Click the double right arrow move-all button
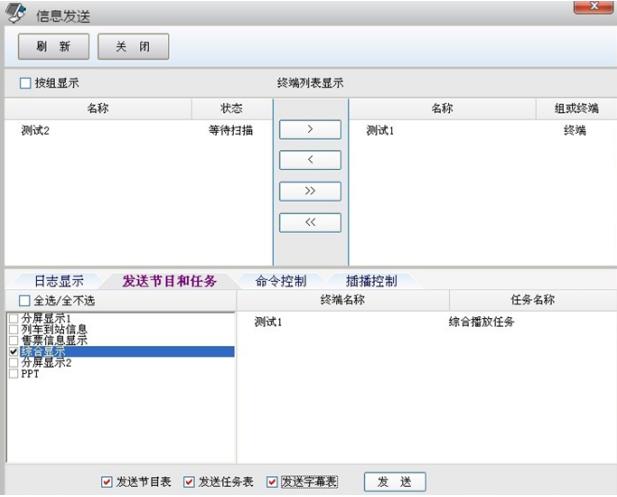This screenshot has width=617, height=497. pos(310,191)
